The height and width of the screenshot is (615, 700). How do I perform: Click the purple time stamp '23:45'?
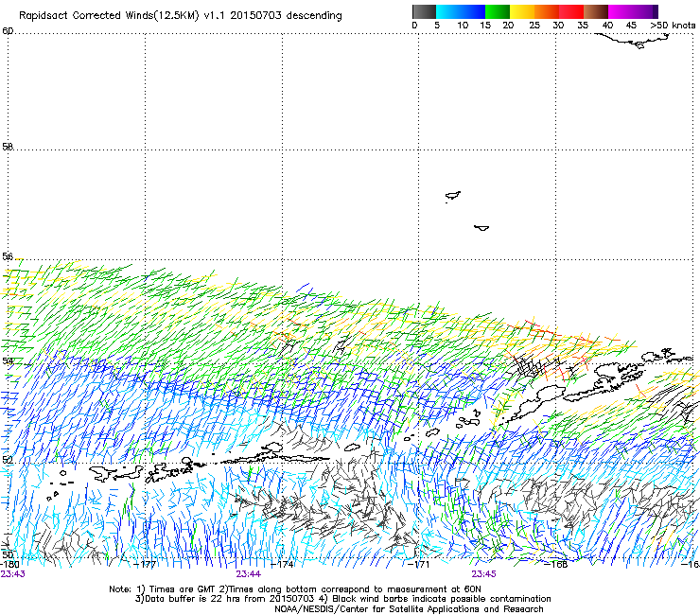[484, 574]
